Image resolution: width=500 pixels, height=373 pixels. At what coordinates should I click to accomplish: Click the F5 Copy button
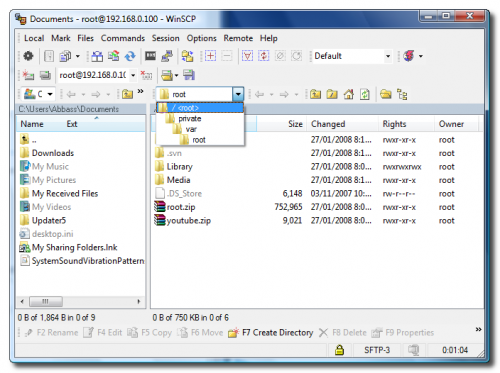click(149, 333)
